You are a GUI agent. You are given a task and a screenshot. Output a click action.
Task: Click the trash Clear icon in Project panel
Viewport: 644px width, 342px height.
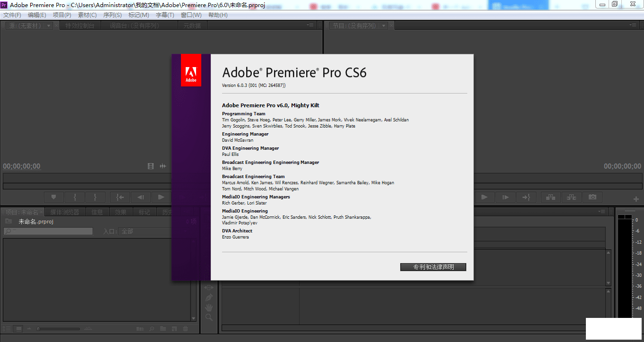coord(186,329)
